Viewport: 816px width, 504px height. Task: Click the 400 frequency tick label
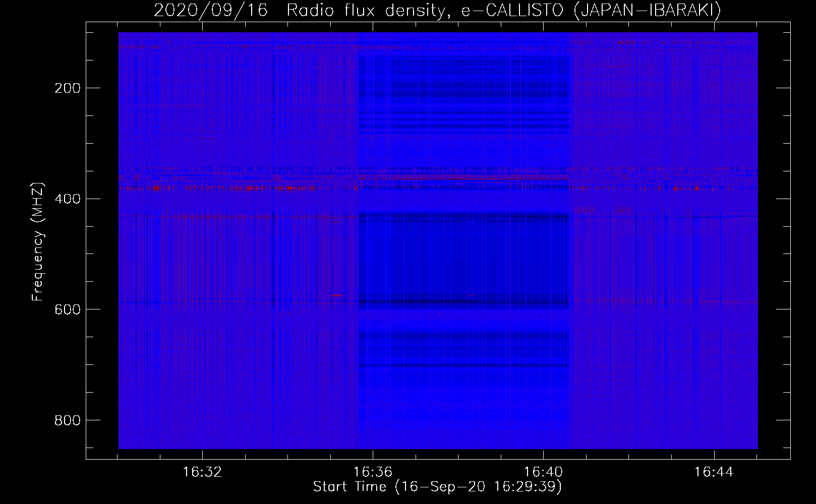68,199
